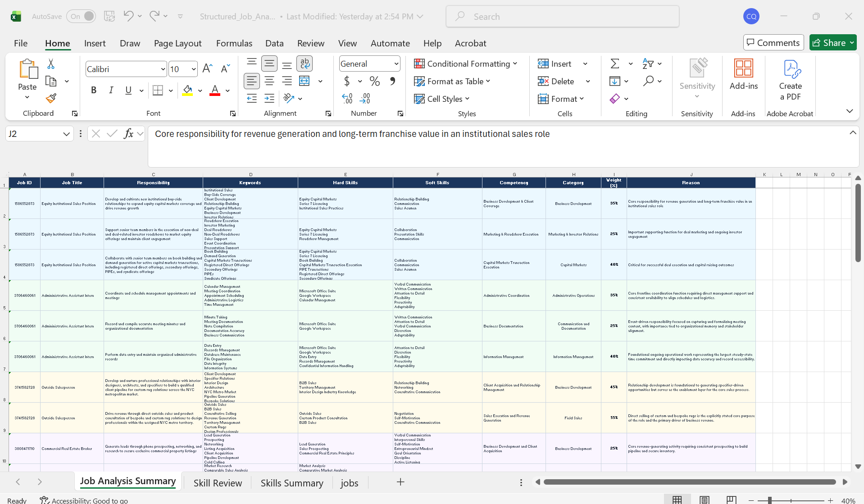The image size is (864, 504).
Task: Toggle the AutoSave switch
Action: click(x=81, y=16)
